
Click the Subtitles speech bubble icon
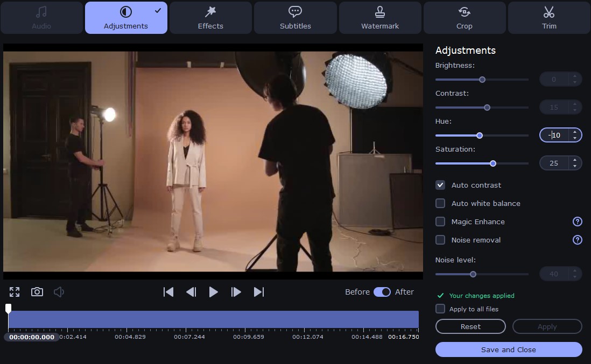click(295, 11)
